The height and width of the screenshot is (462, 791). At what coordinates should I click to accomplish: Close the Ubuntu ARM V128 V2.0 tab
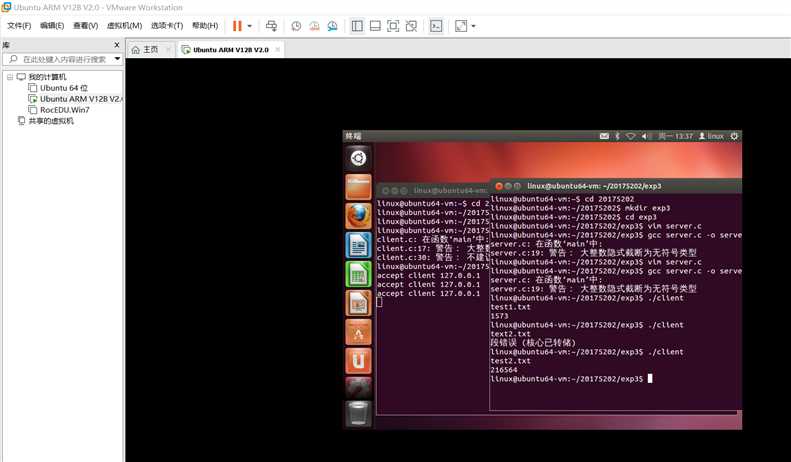[x=277, y=50]
